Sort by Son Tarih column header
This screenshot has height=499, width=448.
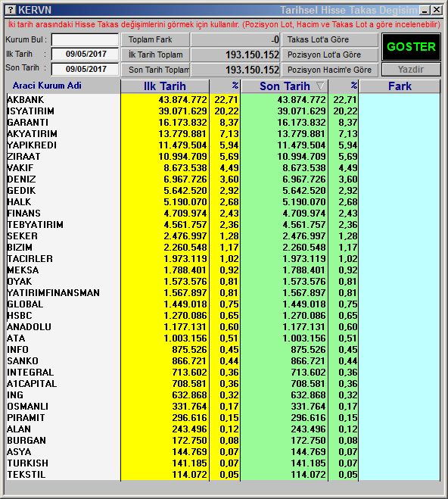point(285,86)
